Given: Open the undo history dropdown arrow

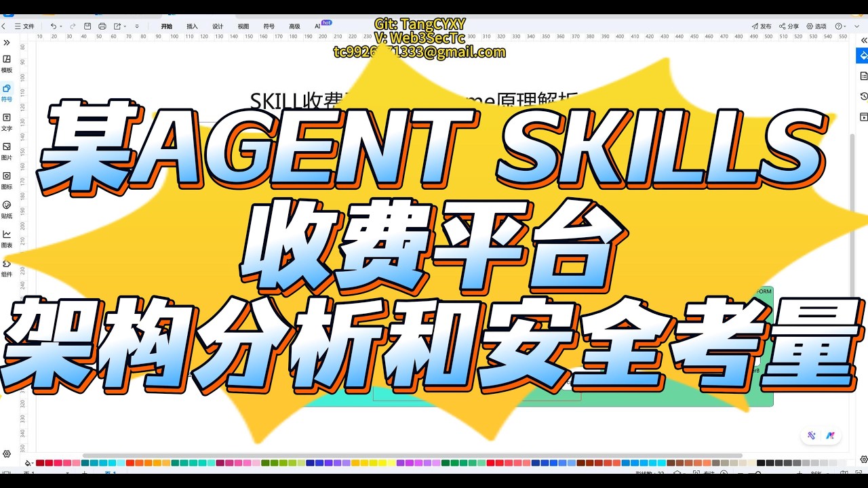Looking at the screenshot, I should pos(62,26).
